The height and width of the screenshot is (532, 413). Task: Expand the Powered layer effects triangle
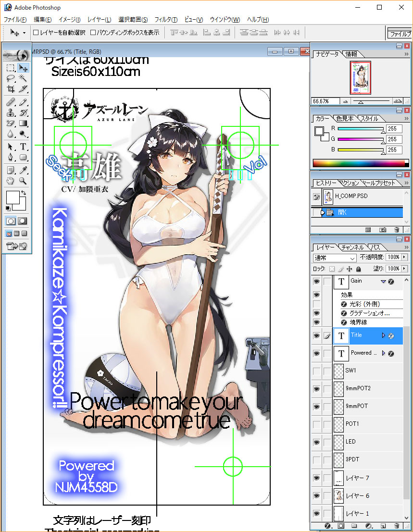[384, 353]
